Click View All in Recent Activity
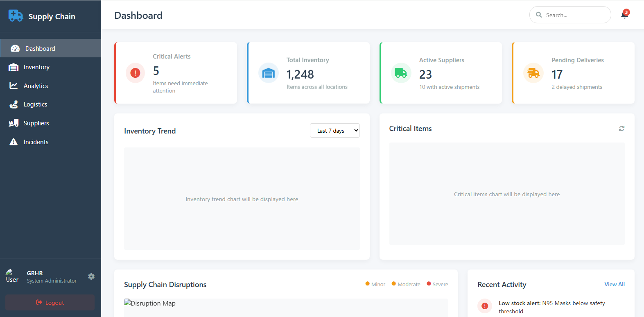Viewport: 644px width, 317px height. pyautogui.click(x=615, y=284)
